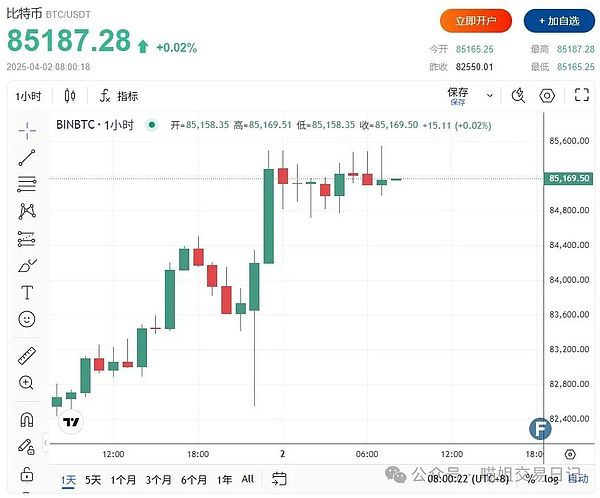Open the 1小时 interval dropdown
The image size is (600, 498).
coord(29,96)
